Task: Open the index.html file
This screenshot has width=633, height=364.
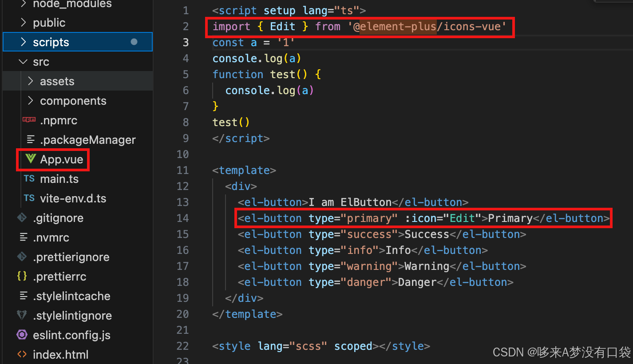Action: (61, 355)
